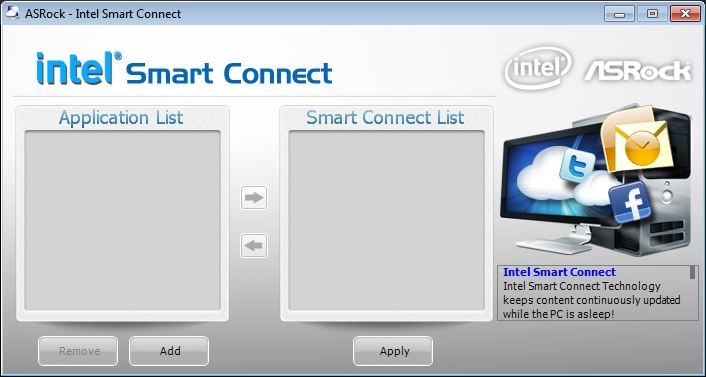Screen dimensions: 706x377
Task: Click 'keeps content continuously updated' text
Action: tap(592, 300)
